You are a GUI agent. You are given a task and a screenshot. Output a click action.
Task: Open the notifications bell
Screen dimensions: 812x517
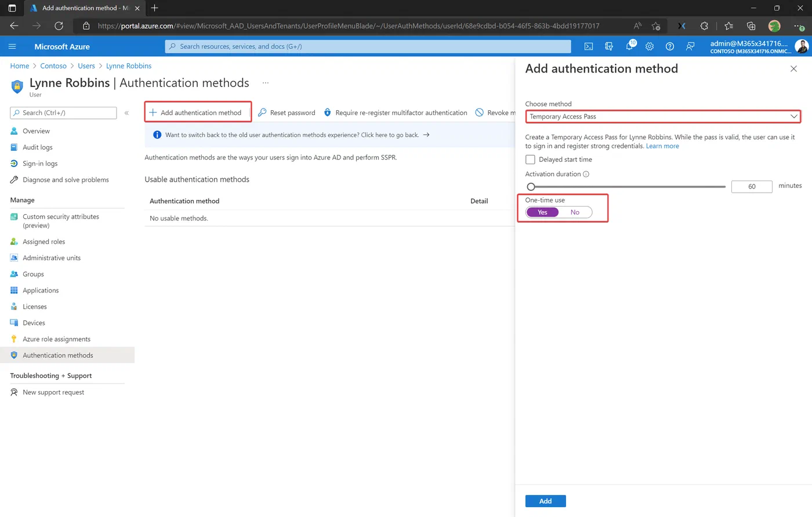(x=630, y=46)
